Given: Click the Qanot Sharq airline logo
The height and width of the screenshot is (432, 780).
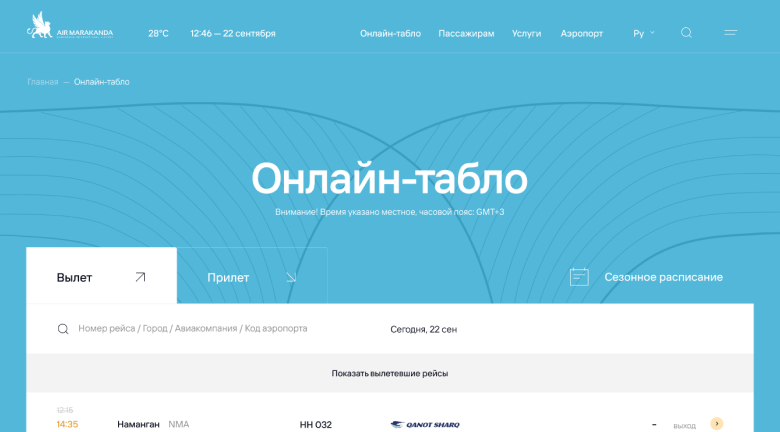Looking at the screenshot, I should 425,424.
